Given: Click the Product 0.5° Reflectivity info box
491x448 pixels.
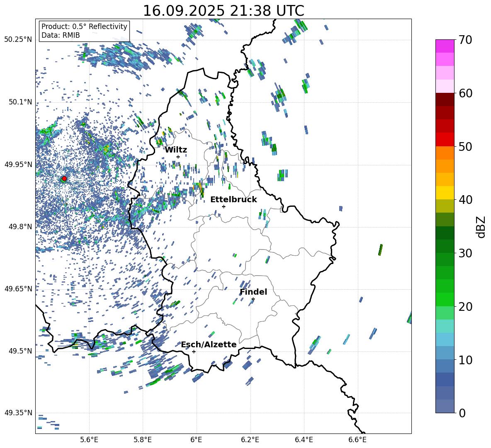Looking at the screenshot, I should pyautogui.click(x=84, y=31).
